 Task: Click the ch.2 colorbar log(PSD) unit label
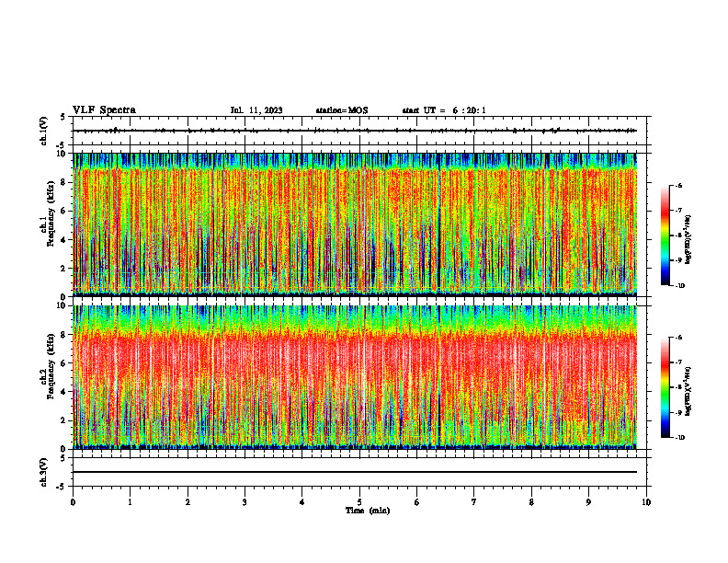pyautogui.click(x=688, y=391)
